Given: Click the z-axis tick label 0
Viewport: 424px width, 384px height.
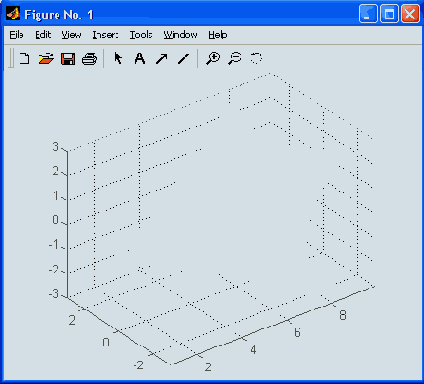Looking at the screenshot, I should click(55, 220).
